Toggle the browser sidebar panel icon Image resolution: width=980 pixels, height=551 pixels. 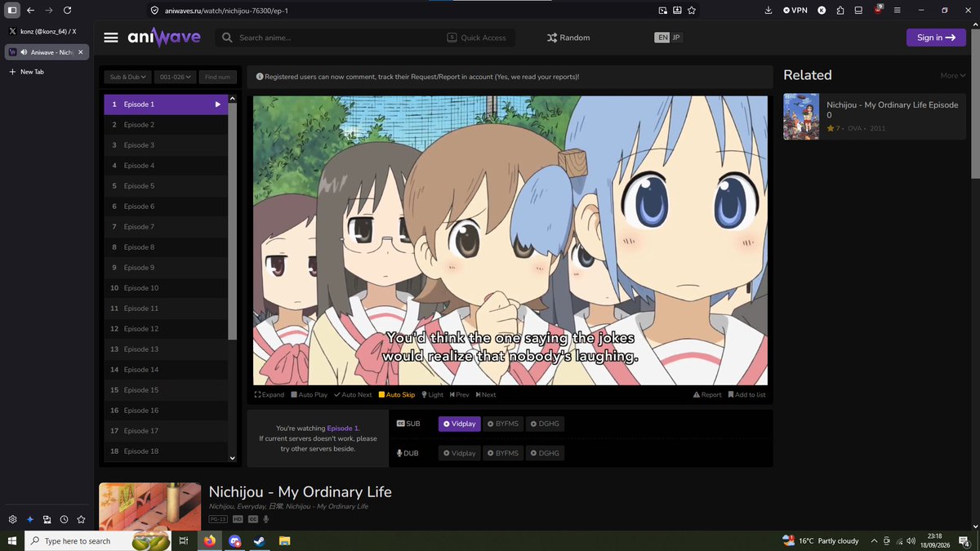(x=12, y=11)
